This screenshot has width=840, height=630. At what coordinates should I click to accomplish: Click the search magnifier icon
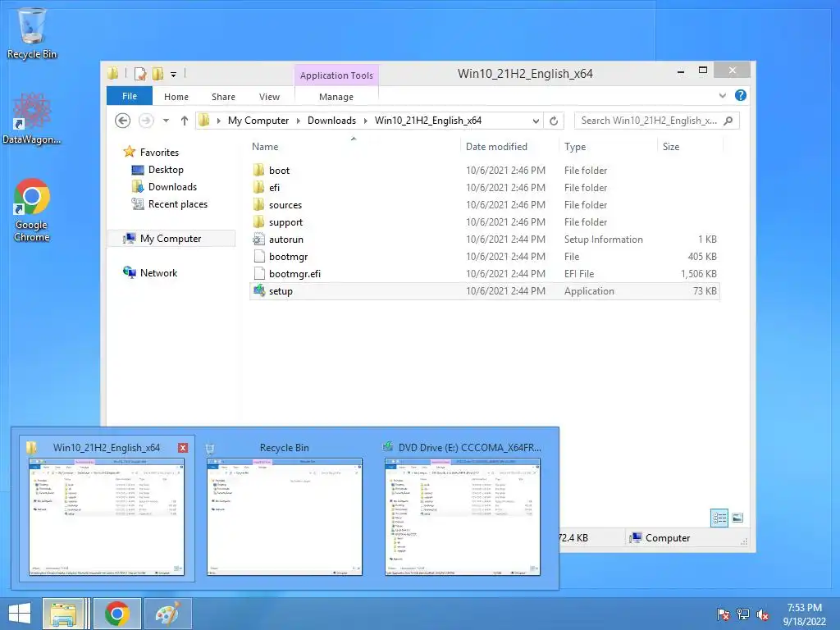point(728,121)
